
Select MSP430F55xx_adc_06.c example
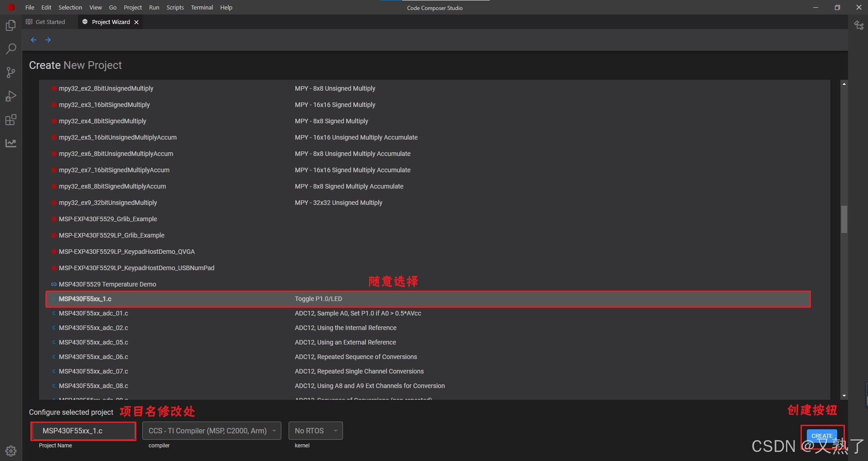93,357
